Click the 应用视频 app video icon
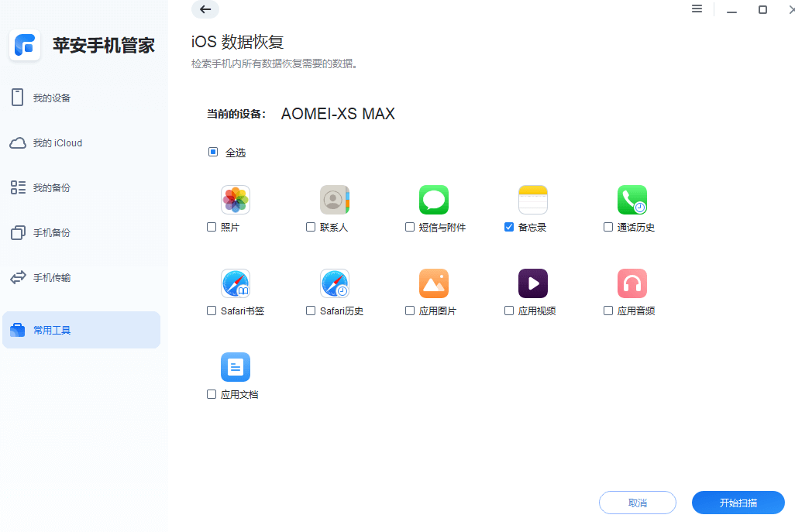Screen dimensions: 795x532 pos(533,283)
